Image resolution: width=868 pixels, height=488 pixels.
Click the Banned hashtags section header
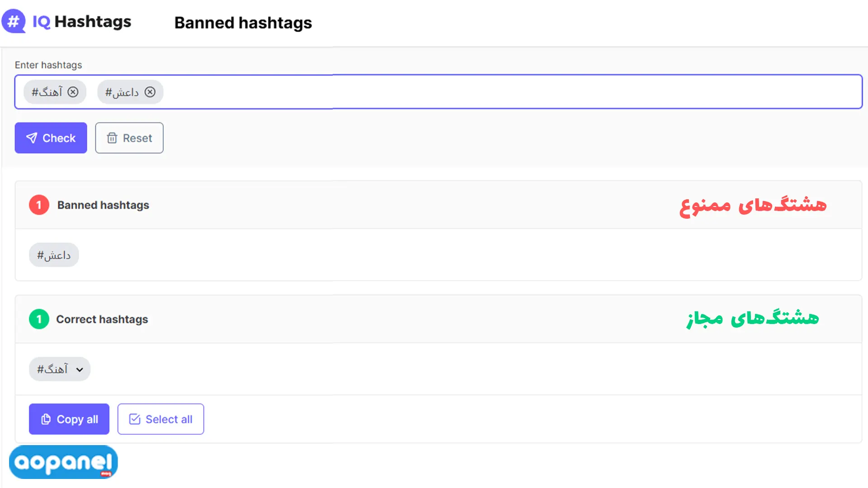tap(103, 205)
